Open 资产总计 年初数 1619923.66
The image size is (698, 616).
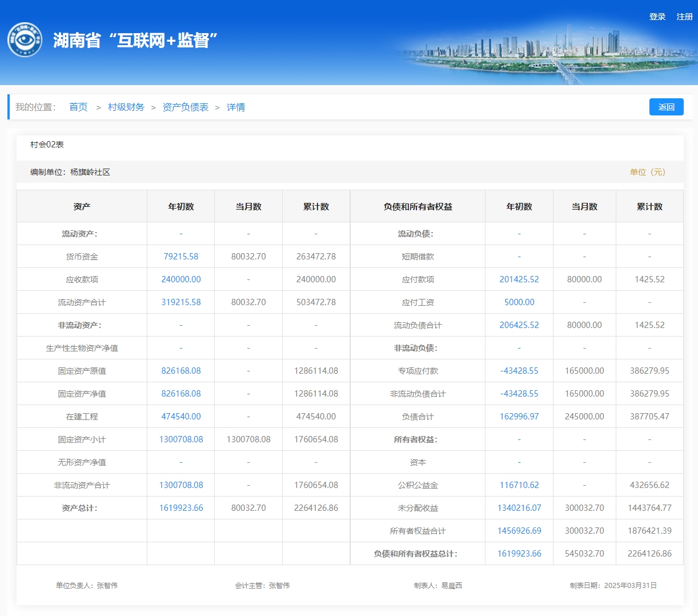pyautogui.click(x=181, y=508)
